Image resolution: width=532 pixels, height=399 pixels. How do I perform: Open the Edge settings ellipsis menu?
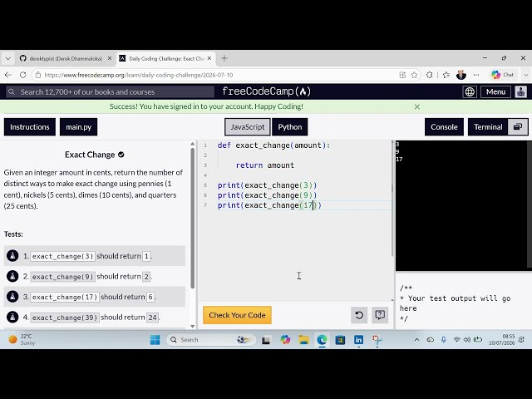(x=476, y=75)
